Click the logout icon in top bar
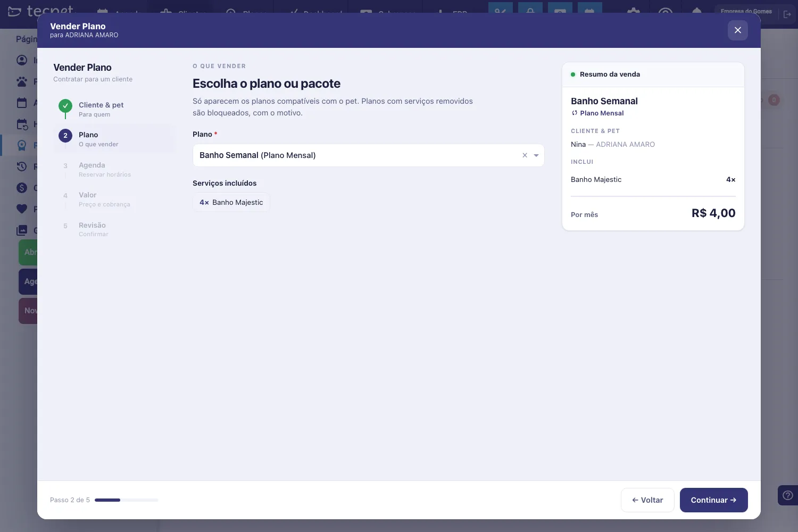Image resolution: width=798 pixels, height=532 pixels. pyautogui.click(x=787, y=14)
